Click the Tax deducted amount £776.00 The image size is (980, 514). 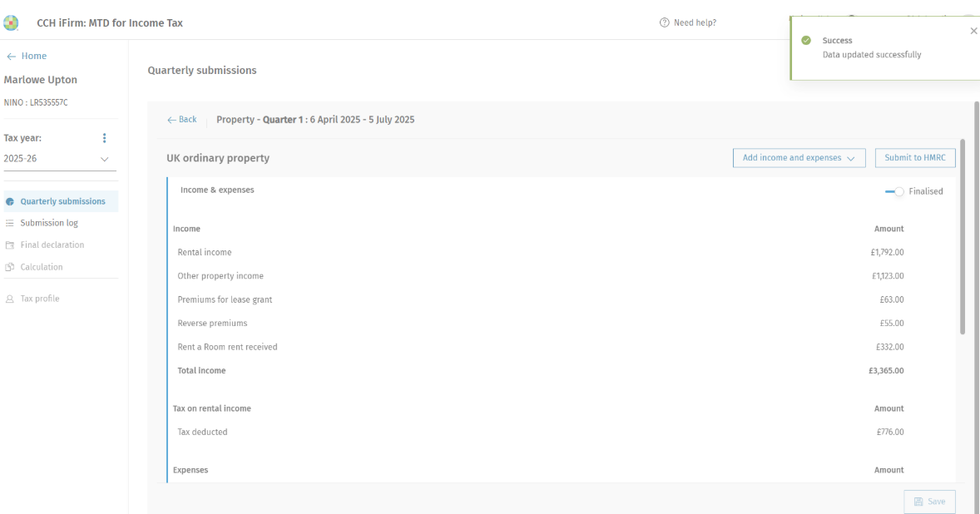click(x=890, y=432)
